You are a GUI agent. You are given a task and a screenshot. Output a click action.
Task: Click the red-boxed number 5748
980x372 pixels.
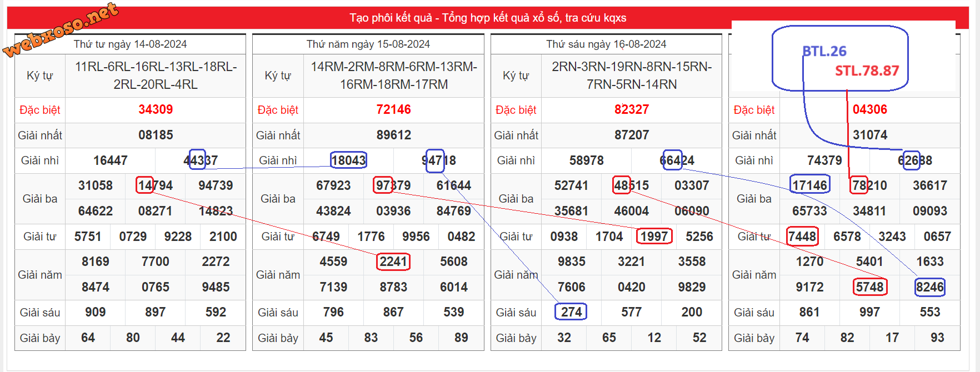(869, 287)
